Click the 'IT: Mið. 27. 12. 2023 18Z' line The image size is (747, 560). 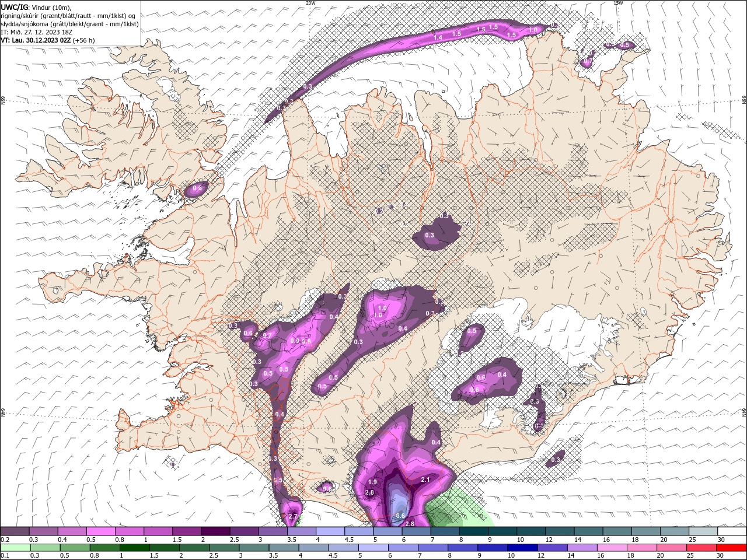click(36, 32)
